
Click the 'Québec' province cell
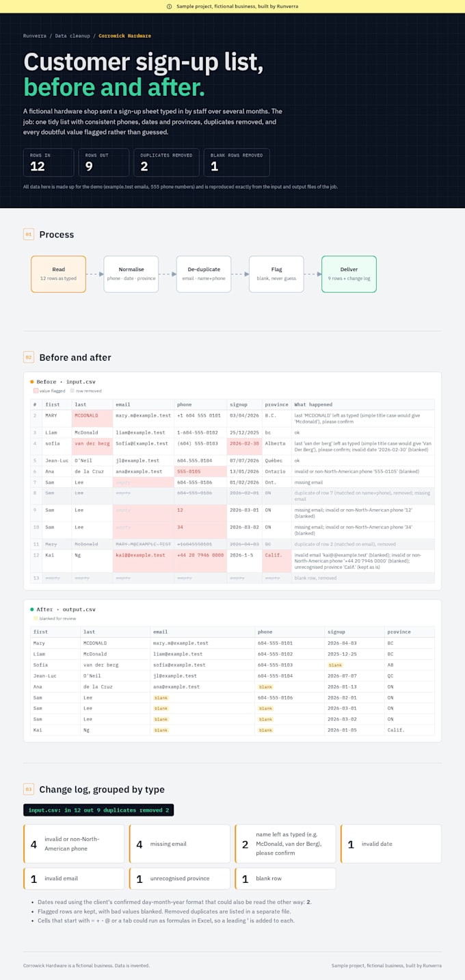[x=277, y=461]
